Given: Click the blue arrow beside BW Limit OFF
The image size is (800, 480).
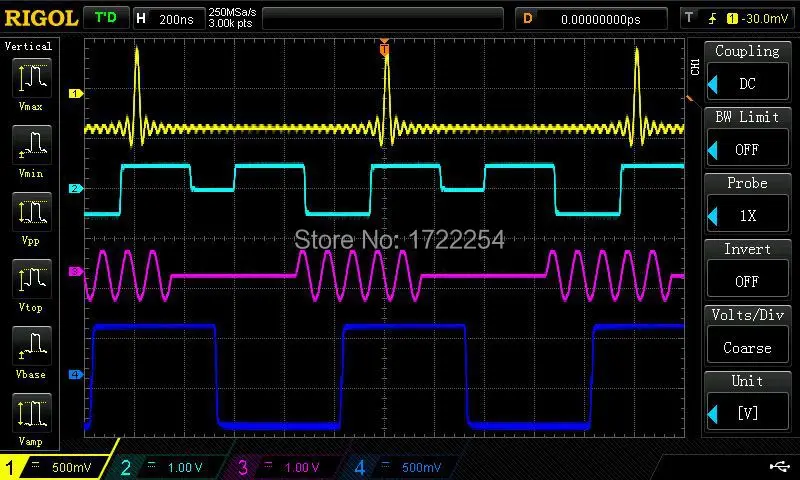Looking at the screenshot, I should tap(713, 150).
